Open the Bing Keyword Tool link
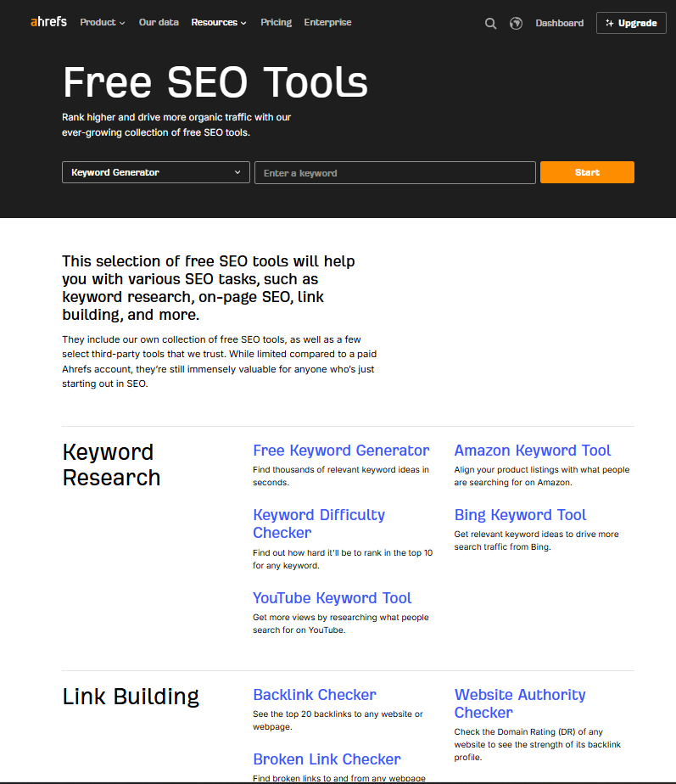This screenshot has width=676, height=784. (x=520, y=515)
